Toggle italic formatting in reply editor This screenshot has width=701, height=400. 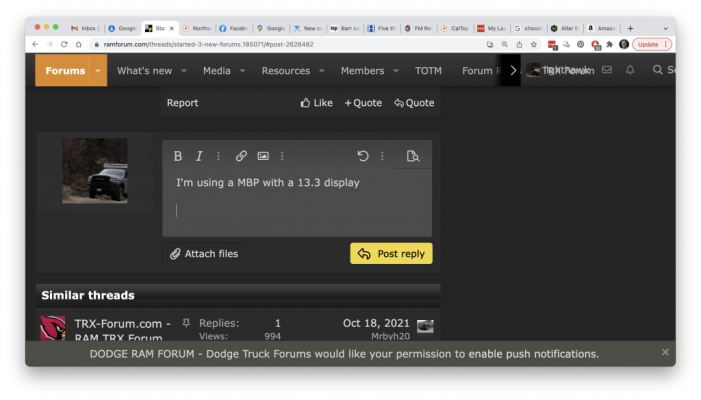199,156
